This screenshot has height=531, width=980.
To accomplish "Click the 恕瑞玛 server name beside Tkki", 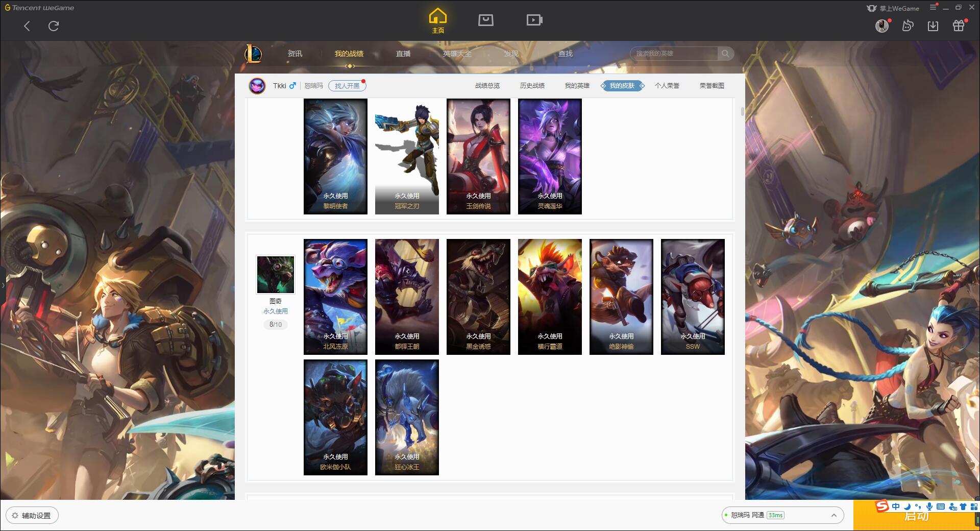I will tap(314, 86).
